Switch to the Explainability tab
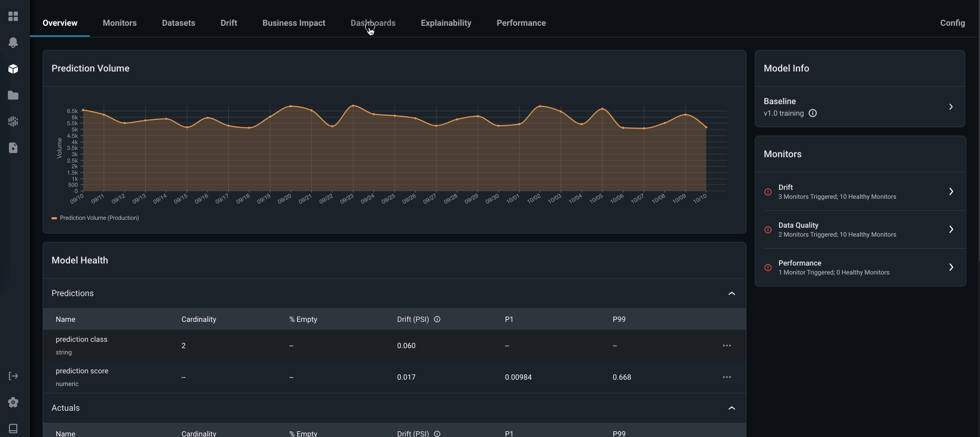Image resolution: width=980 pixels, height=437 pixels. click(446, 23)
